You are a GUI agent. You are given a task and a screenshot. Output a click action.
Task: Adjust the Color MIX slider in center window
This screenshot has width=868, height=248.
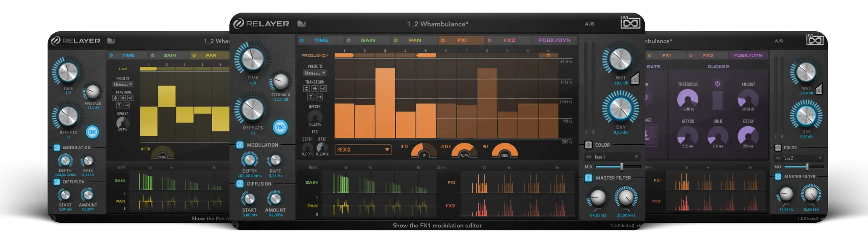pyautogui.click(x=621, y=167)
